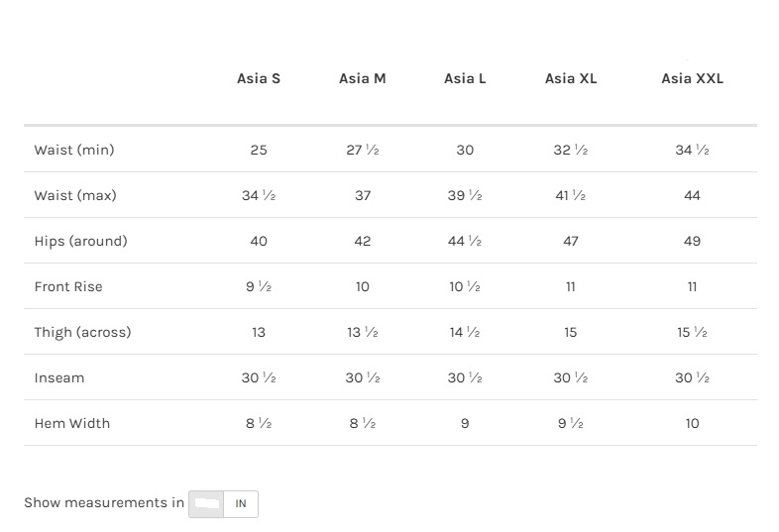Select the Thigh (across) row label
779x532 pixels.
click(82, 332)
